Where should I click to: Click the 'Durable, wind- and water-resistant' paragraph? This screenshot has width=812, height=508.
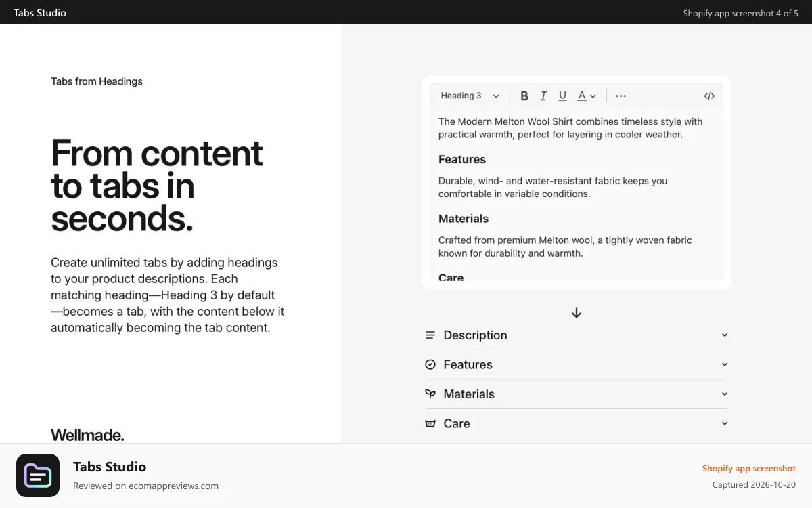[x=553, y=187]
